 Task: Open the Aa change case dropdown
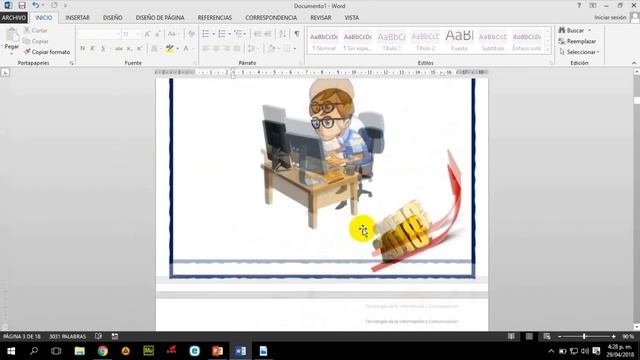click(173, 34)
